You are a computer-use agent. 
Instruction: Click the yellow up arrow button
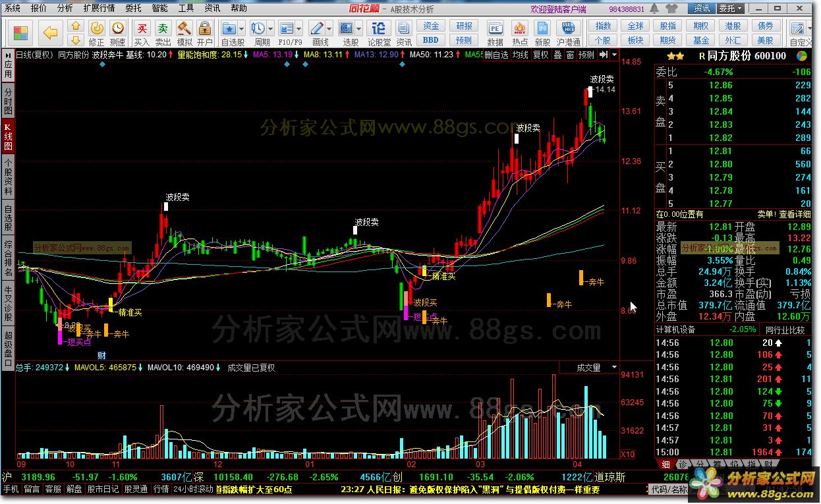pyautogui.click(x=76, y=26)
